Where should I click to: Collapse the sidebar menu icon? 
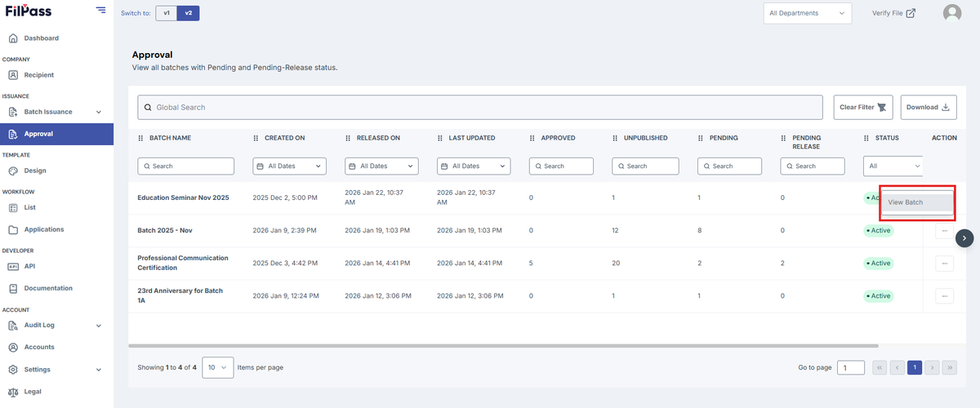(100, 10)
